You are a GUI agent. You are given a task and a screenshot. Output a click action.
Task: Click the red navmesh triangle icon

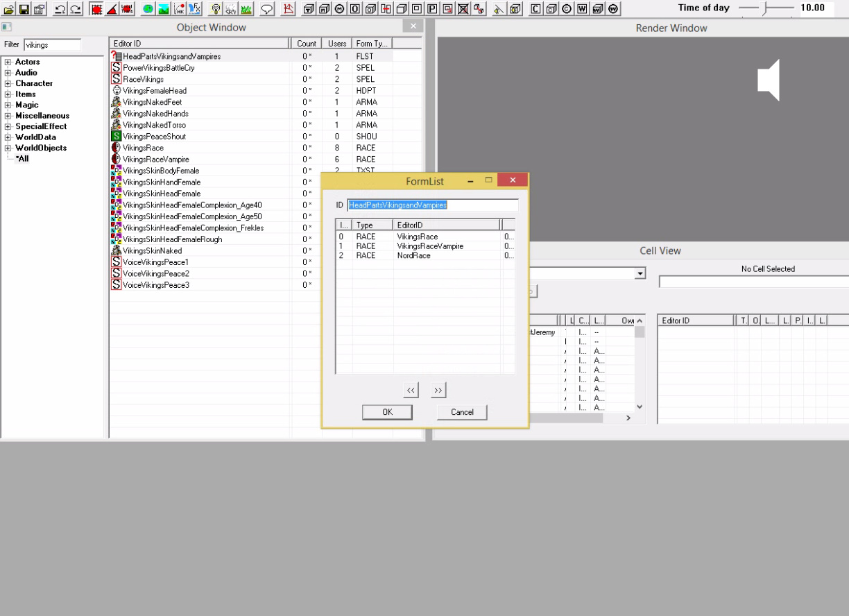click(x=289, y=9)
